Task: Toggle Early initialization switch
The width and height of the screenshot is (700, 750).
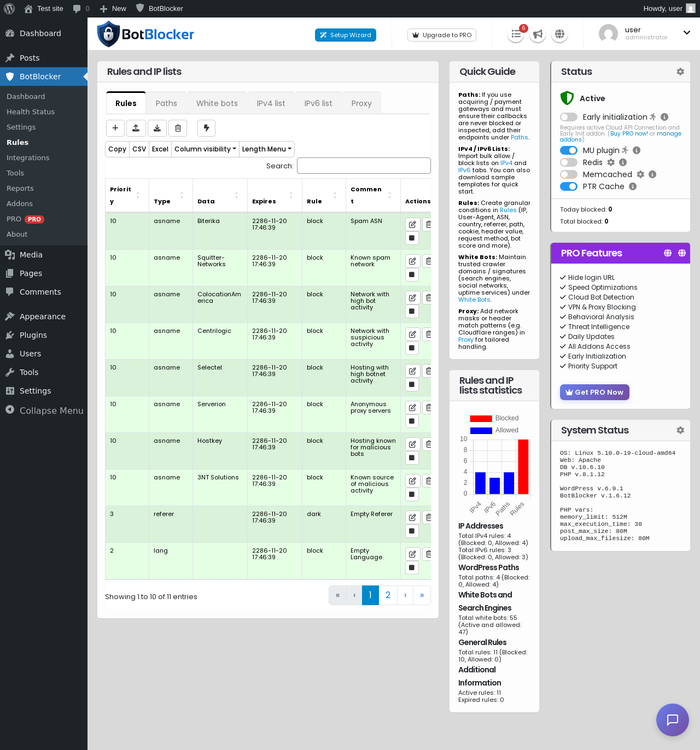Action: (x=569, y=117)
